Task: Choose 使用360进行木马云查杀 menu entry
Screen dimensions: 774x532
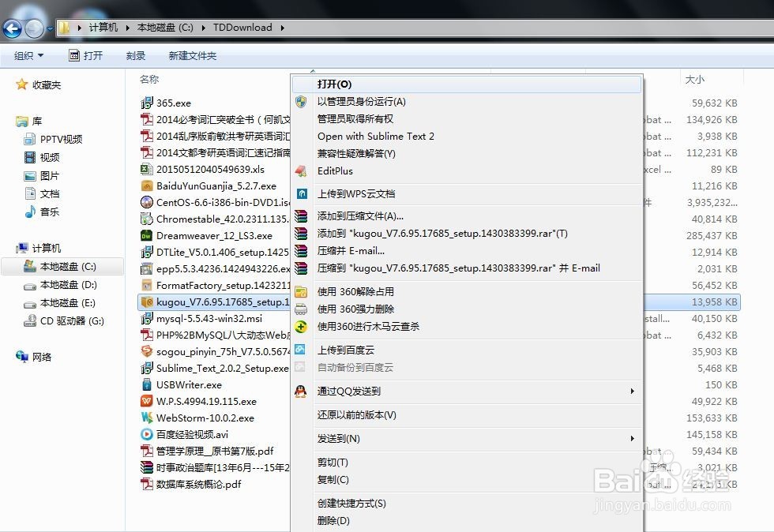Action: pyautogui.click(x=467, y=326)
